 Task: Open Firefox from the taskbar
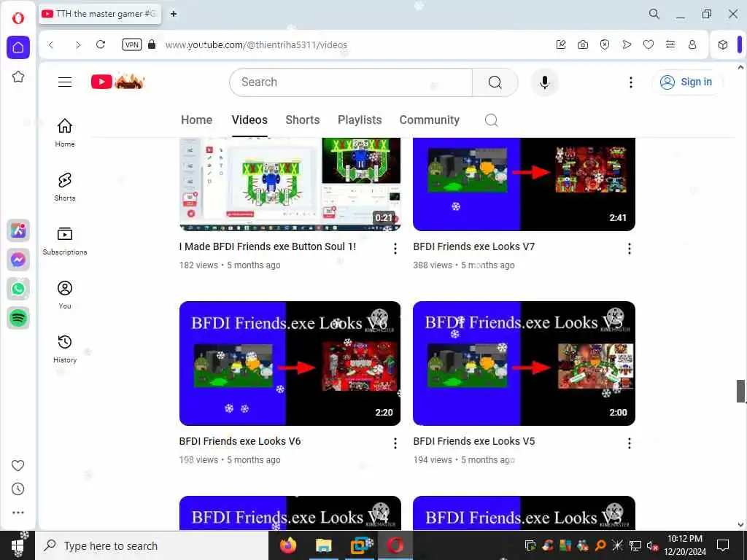coord(287,545)
